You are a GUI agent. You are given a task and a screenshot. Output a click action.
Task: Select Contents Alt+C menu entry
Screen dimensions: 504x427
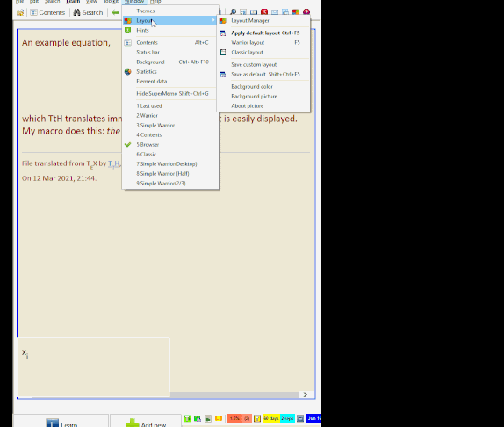click(170, 42)
